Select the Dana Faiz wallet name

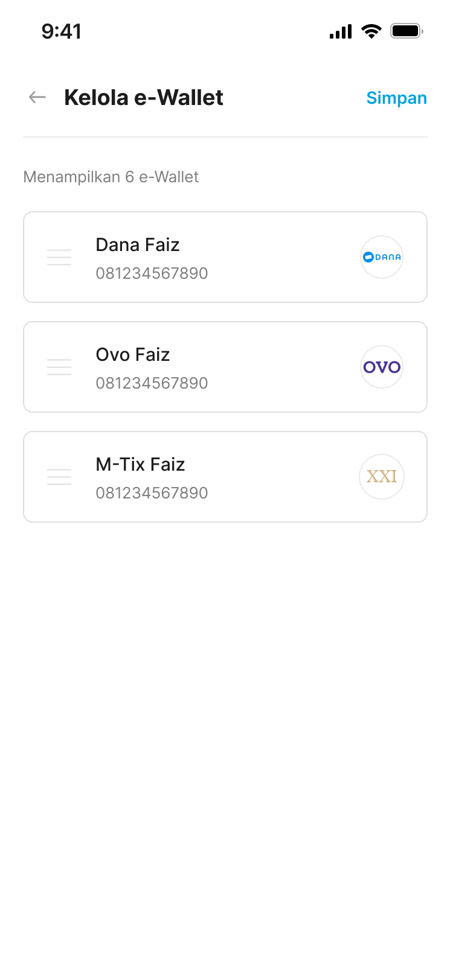point(138,245)
